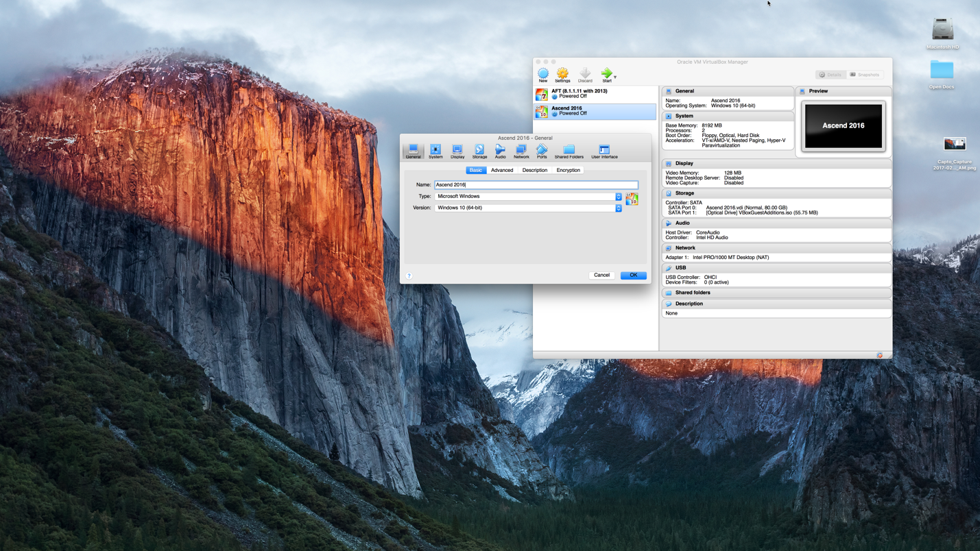Click the Network section header in details pane
The width and height of the screenshot is (980, 551).
click(776, 247)
